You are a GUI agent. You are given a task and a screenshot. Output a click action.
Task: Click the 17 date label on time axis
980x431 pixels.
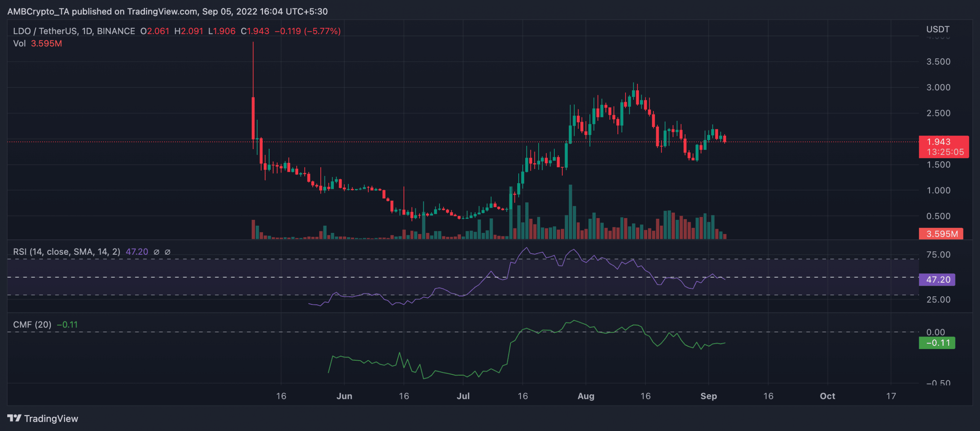(891, 396)
